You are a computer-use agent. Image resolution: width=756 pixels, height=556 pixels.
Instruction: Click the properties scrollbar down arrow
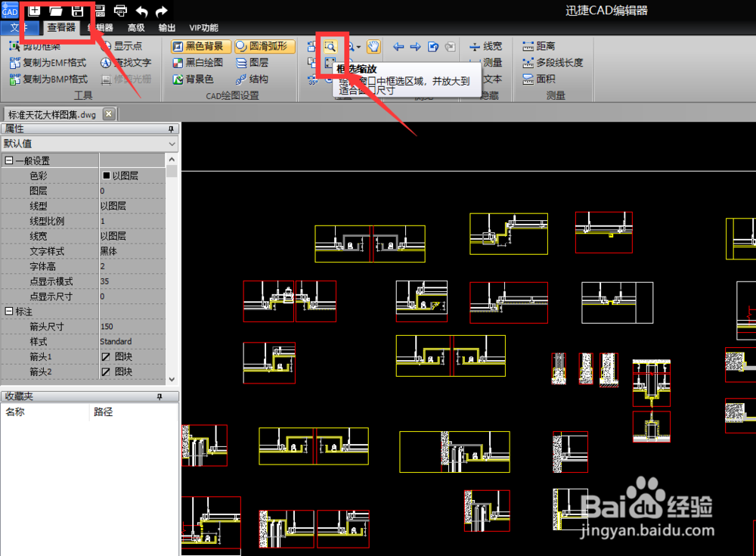(x=172, y=379)
